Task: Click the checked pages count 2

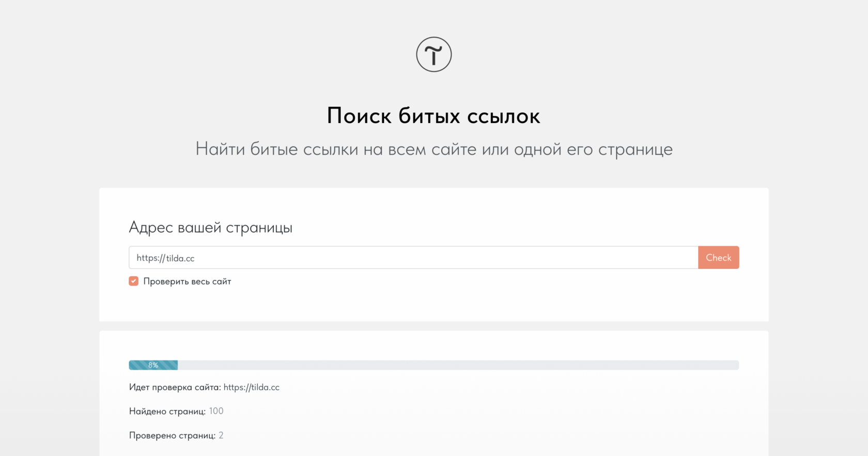Action: coord(221,435)
